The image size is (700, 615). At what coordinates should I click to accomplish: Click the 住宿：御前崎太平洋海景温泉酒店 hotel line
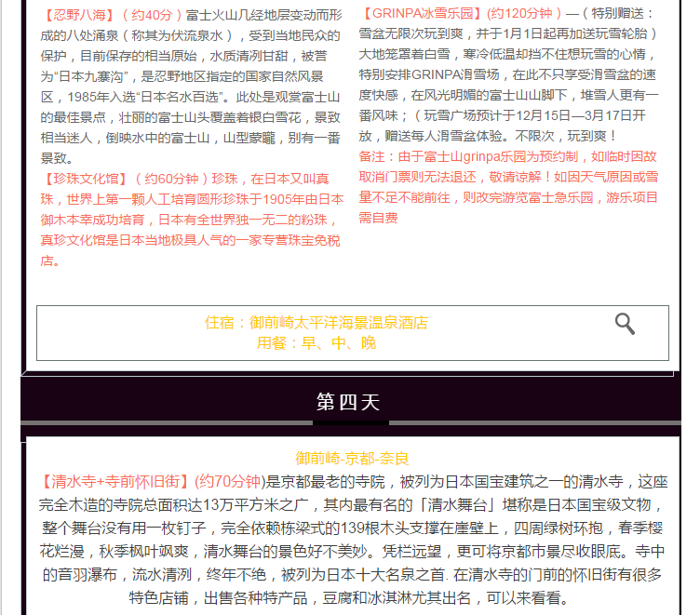click(x=316, y=323)
